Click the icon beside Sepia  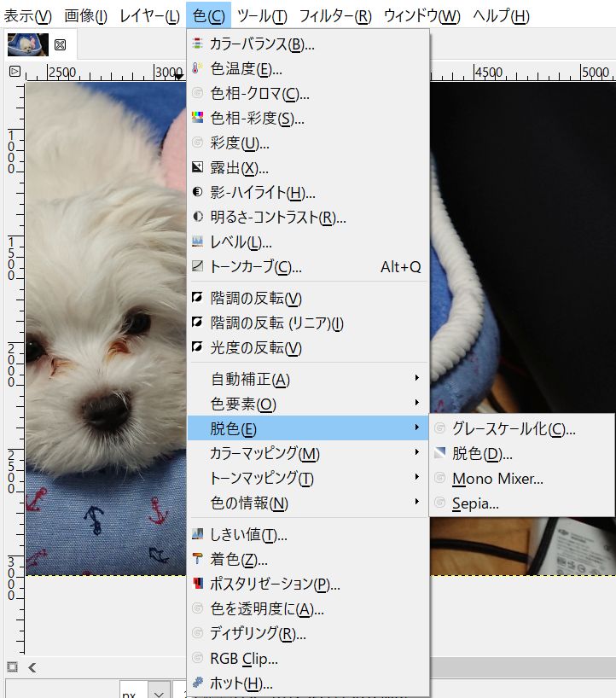click(439, 503)
